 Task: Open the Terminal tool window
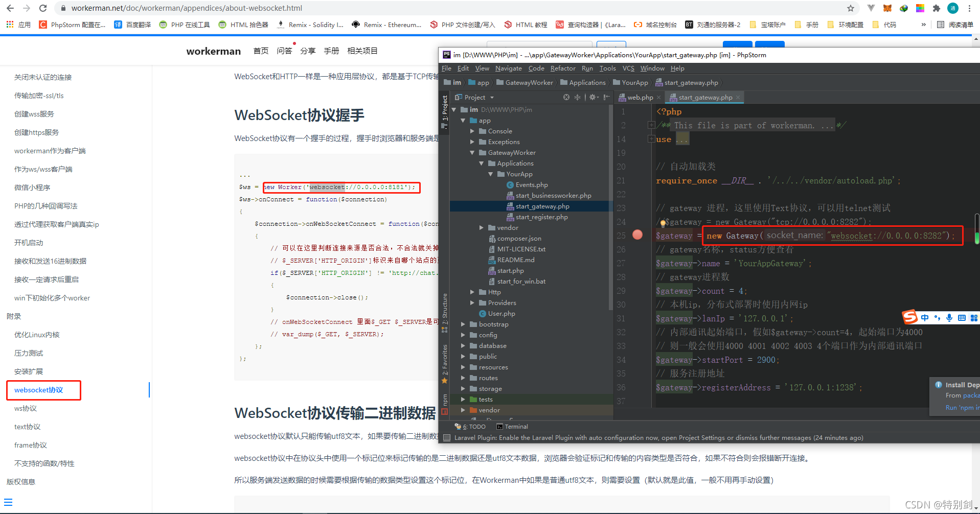(x=512, y=427)
